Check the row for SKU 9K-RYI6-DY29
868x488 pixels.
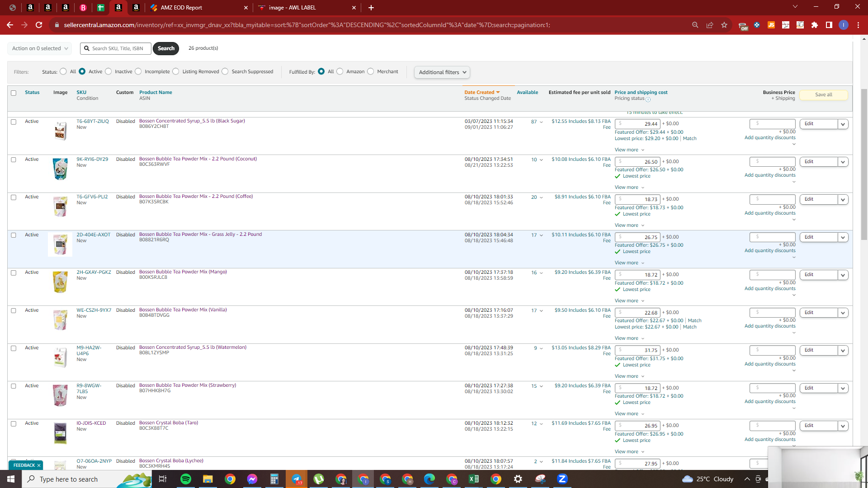pyautogui.click(x=14, y=160)
